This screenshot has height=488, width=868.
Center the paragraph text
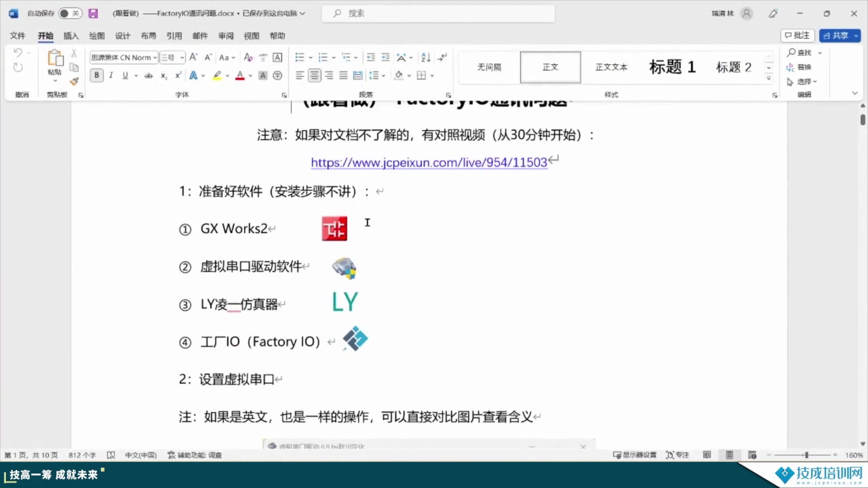pyautogui.click(x=315, y=75)
